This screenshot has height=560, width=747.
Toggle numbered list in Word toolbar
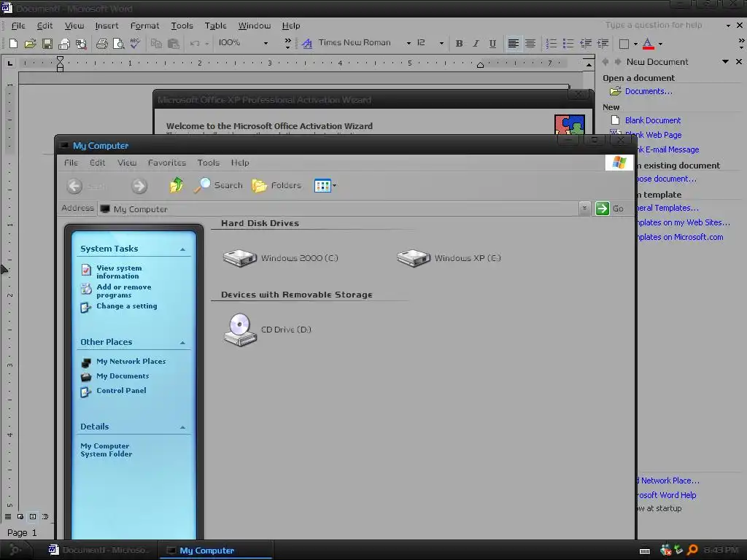point(551,44)
